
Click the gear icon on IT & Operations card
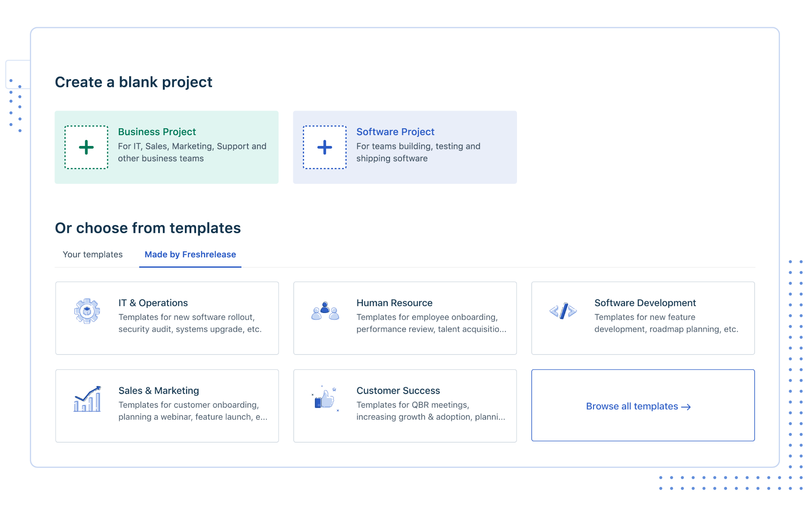pyautogui.click(x=87, y=311)
